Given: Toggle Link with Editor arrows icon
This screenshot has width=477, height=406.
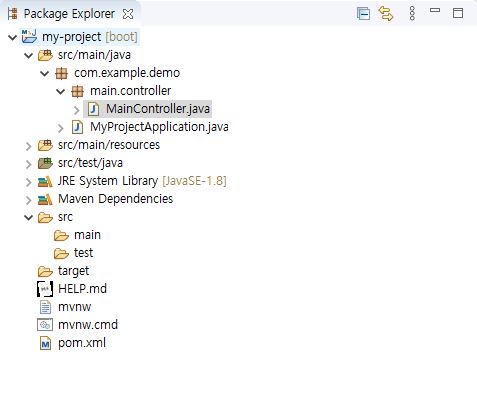Looking at the screenshot, I should coord(386,14).
